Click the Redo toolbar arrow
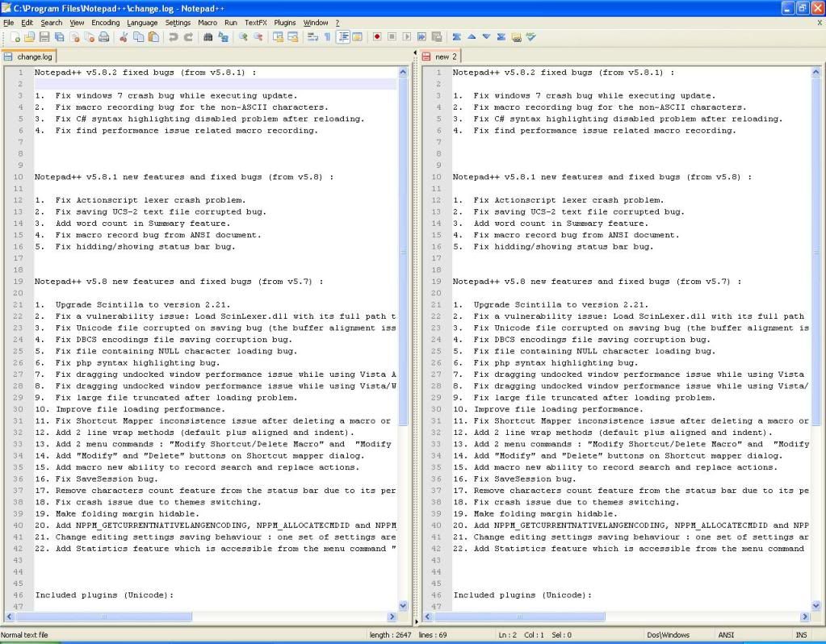Image resolution: width=826 pixels, height=644 pixels. 188,37
